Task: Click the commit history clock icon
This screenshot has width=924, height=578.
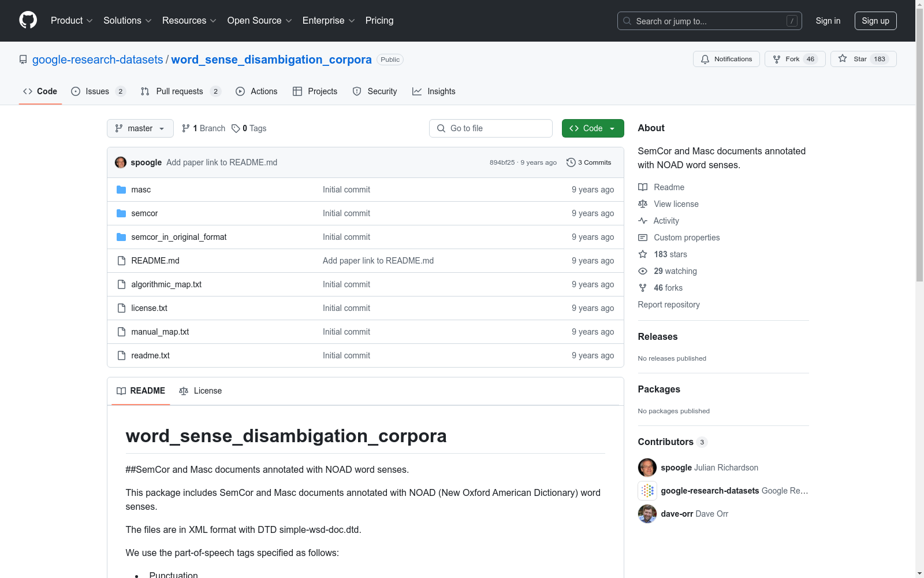Action: coord(571,162)
